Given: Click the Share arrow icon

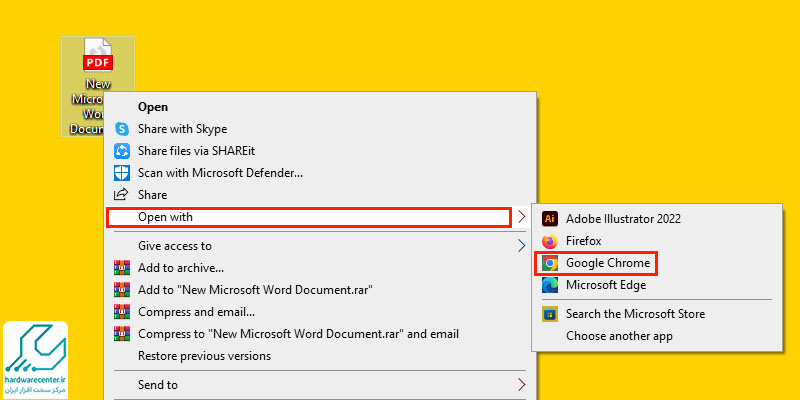Looking at the screenshot, I should pyautogui.click(x=122, y=195).
